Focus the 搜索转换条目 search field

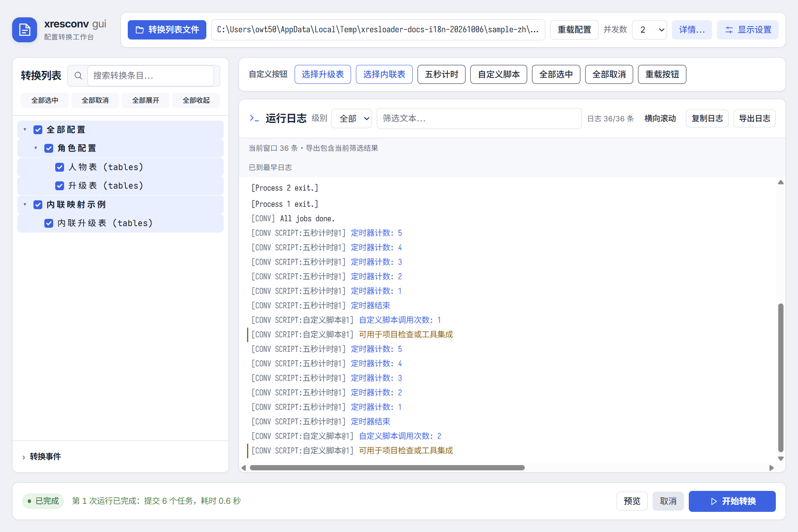click(x=151, y=76)
